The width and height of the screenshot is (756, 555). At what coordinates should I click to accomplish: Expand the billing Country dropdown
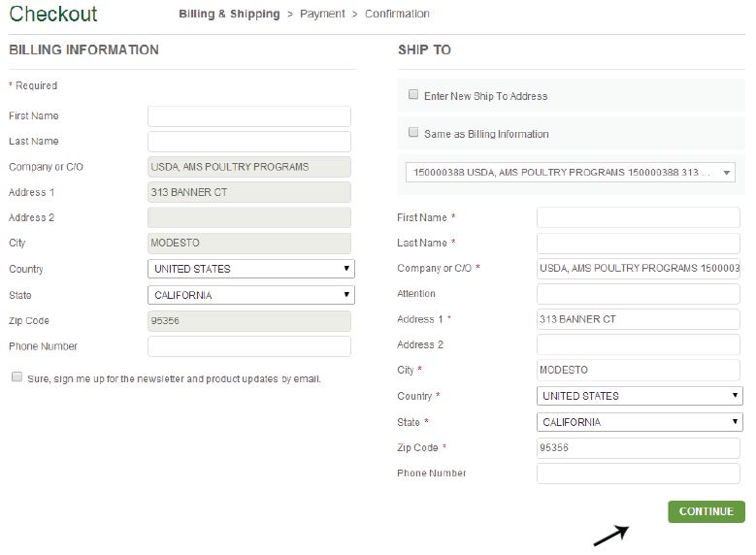[250, 269]
